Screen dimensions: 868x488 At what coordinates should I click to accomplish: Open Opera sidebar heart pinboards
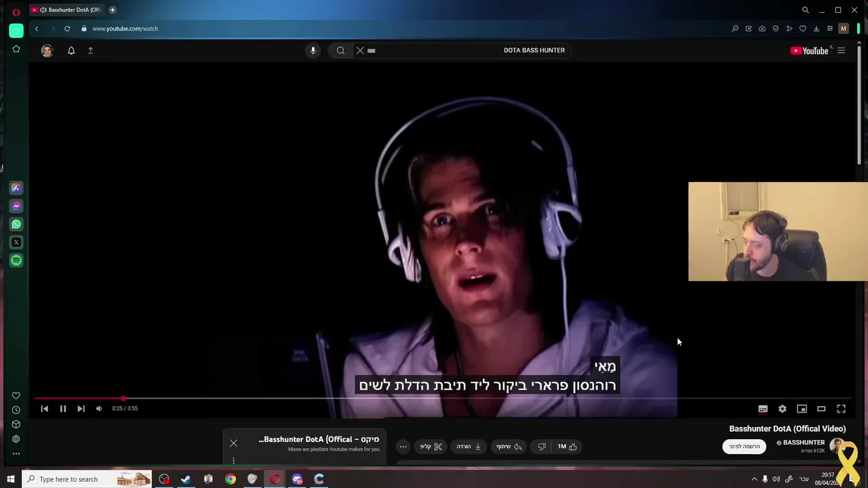16,396
